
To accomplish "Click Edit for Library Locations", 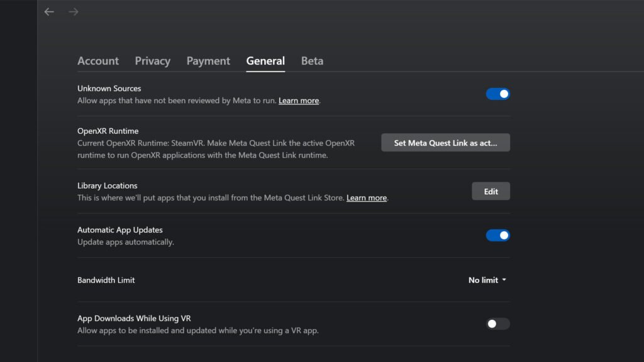I will click(491, 191).
